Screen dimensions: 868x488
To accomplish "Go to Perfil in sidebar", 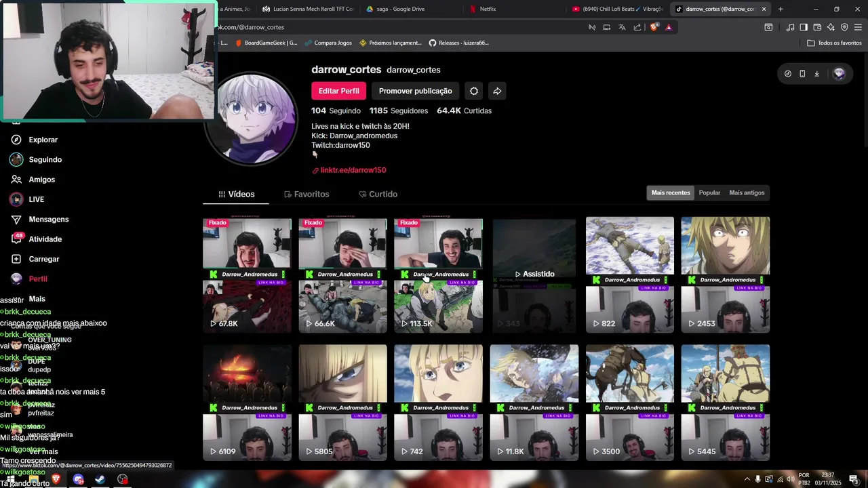I will pos(29,279).
